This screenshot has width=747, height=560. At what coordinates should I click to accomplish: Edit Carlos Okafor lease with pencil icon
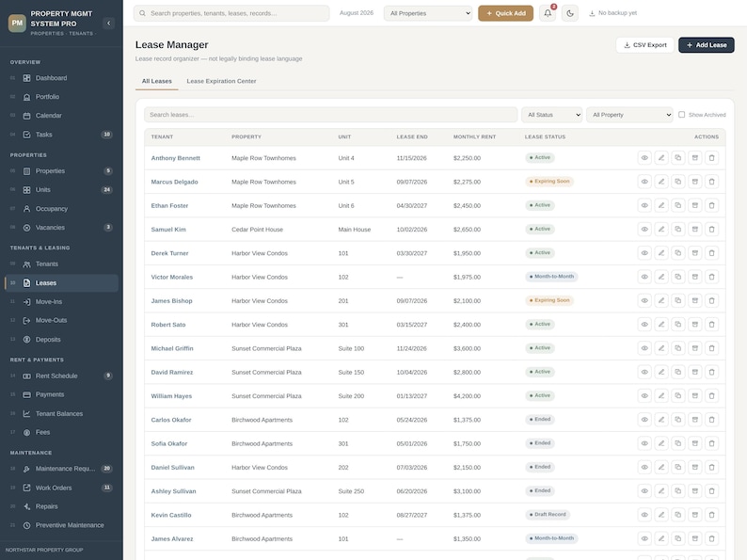pyautogui.click(x=661, y=420)
